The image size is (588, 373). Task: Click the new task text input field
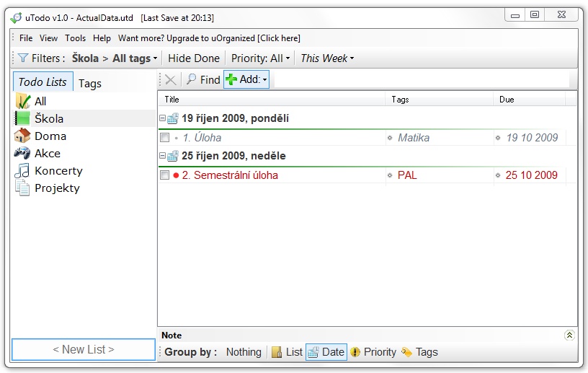pyautogui.click(x=422, y=79)
